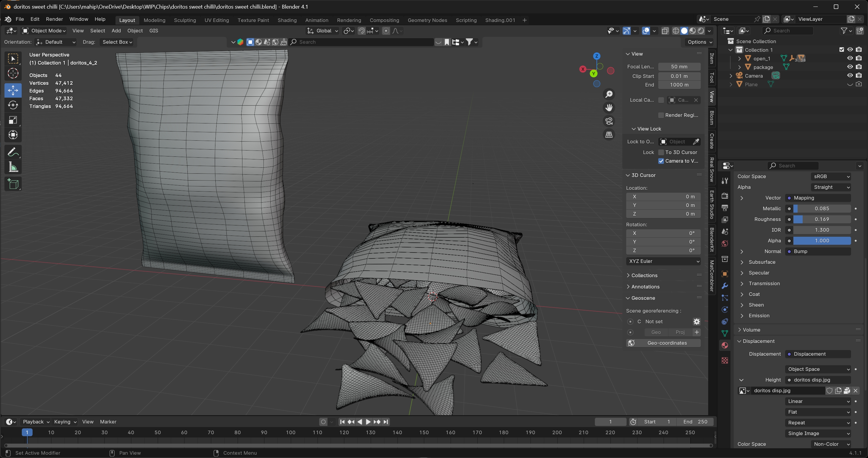Open the Render menu
868x458 pixels.
[x=54, y=19]
